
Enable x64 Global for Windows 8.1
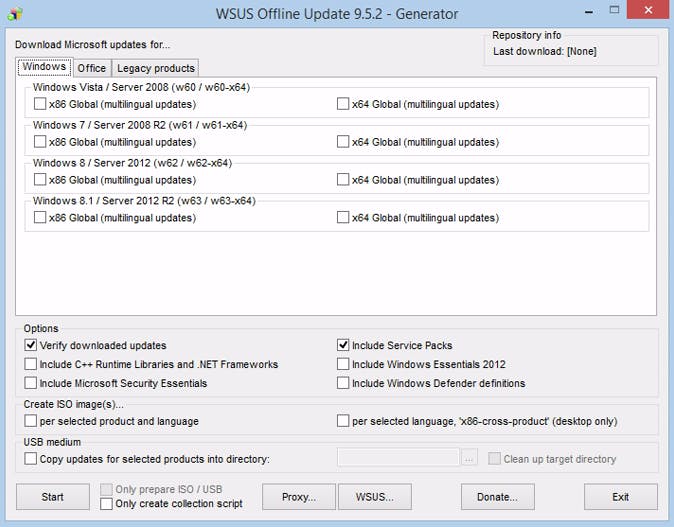(x=343, y=217)
